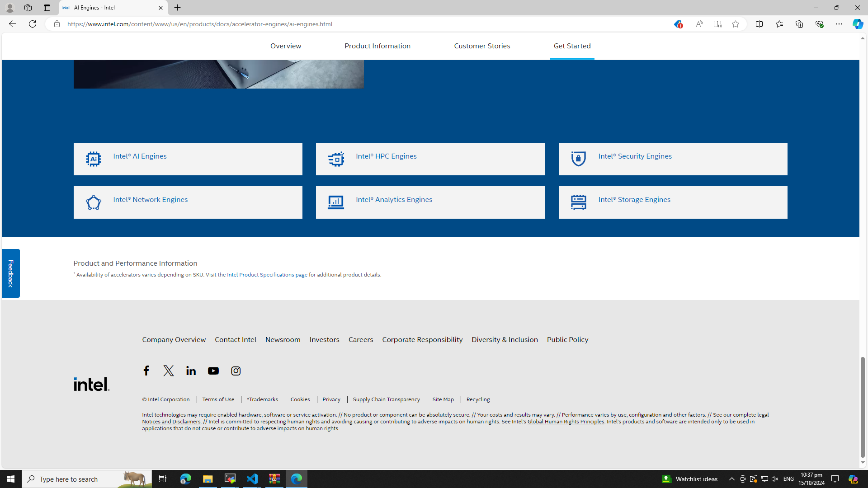Add this page to favorites star

coord(736,24)
